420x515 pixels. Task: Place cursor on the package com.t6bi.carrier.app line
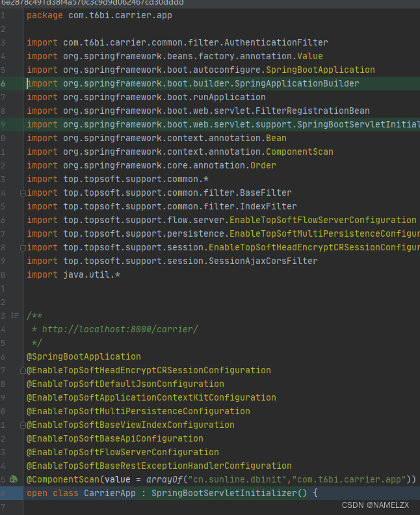[99, 15]
